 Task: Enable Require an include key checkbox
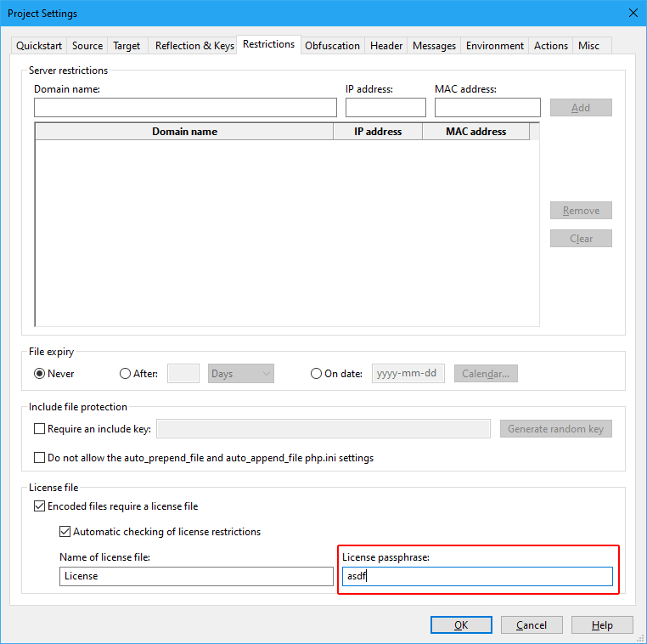coord(39,429)
